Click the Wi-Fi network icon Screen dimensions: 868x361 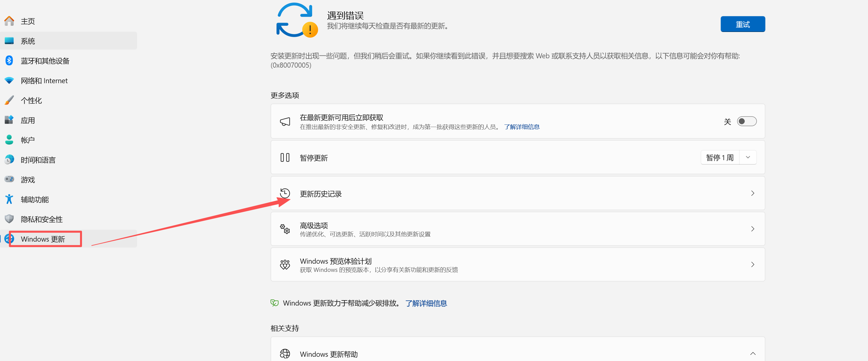pyautogui.click(x=9, y=81)
